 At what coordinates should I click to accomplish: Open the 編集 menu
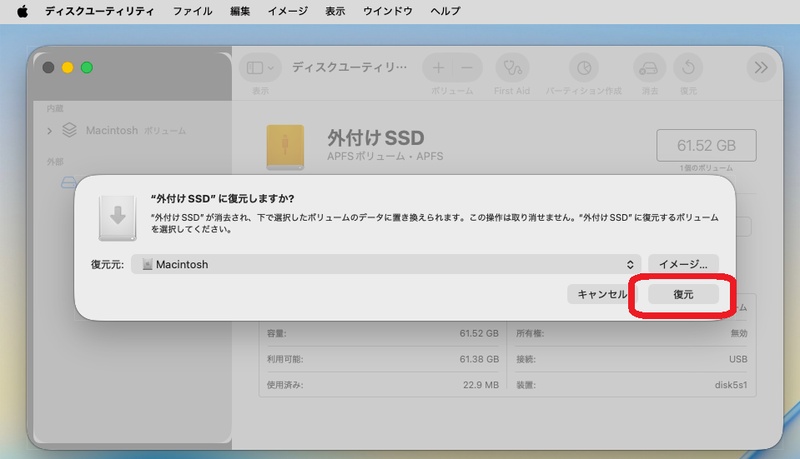pos(240,11)
